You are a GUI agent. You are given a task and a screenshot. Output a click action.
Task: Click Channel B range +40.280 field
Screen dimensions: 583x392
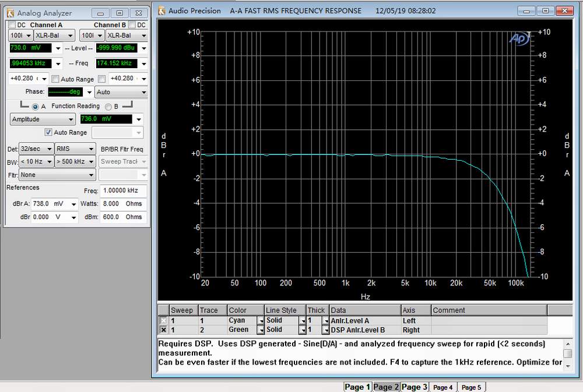(124, 79)
